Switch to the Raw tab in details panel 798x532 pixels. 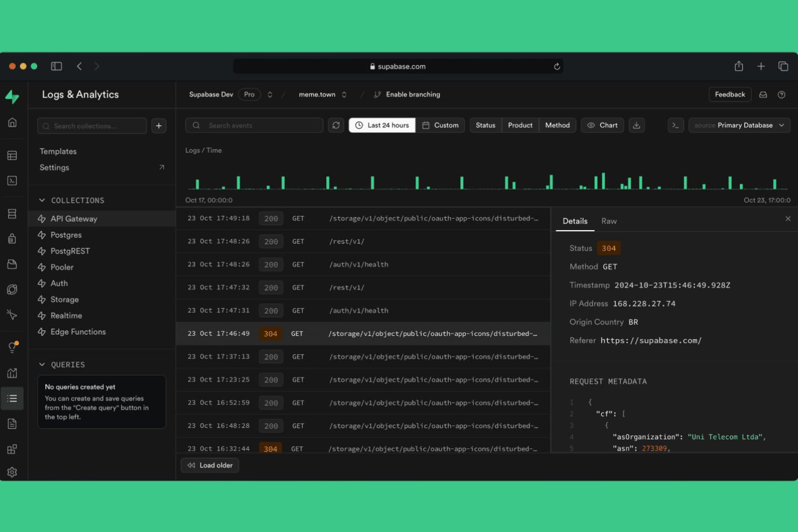pyautogui.click(x=609, y=221)
